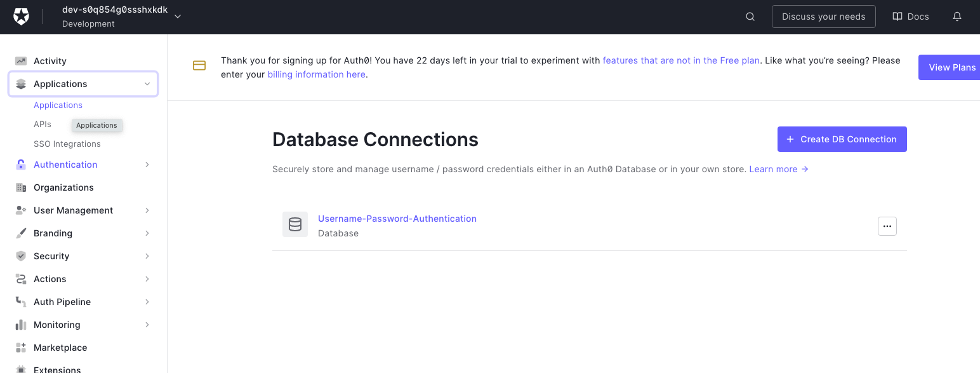Click the View Plans button
980x373 pixels.
point(951,67)
